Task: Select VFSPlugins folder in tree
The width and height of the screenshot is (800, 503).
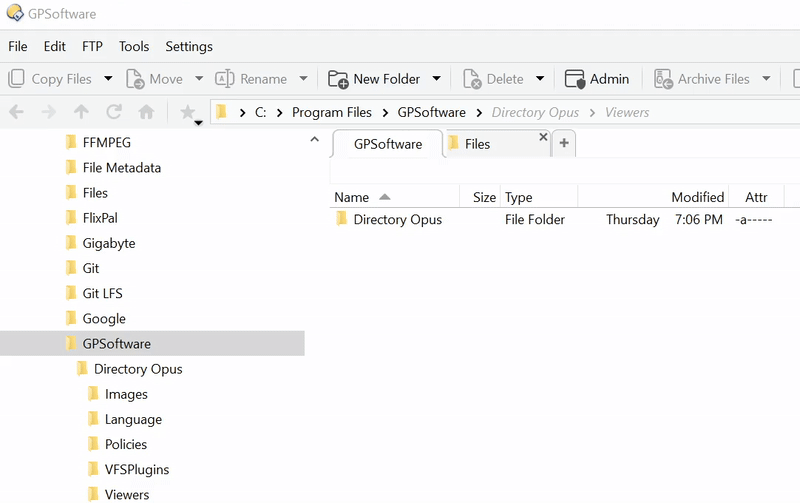Action: pos(137,469)
